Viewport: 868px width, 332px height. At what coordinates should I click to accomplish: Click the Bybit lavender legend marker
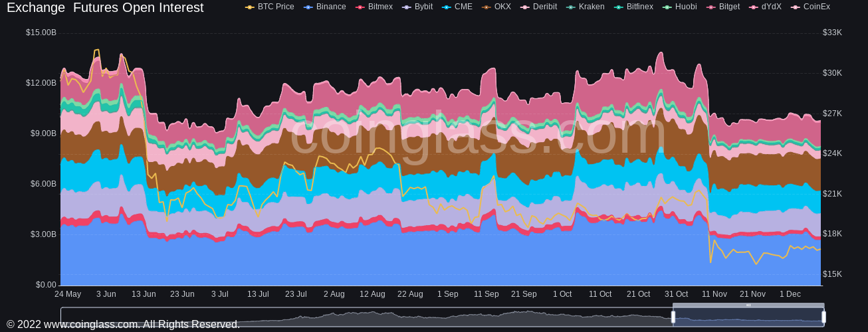tap(407, 7)
